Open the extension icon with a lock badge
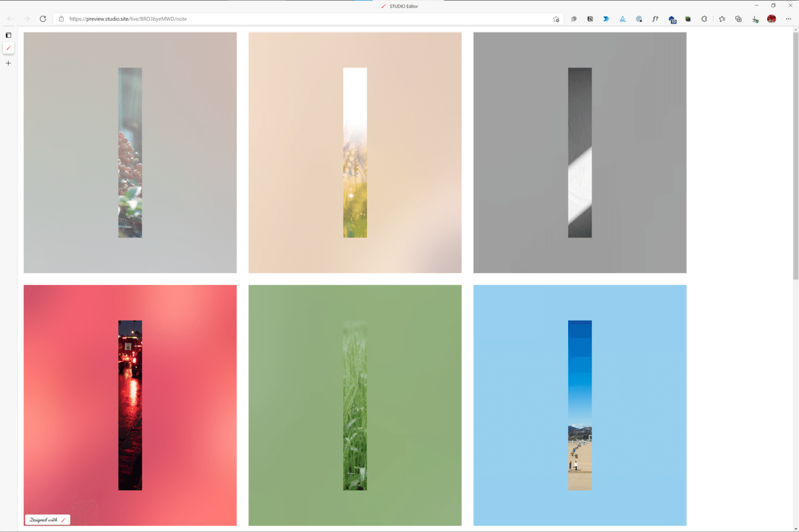Screen dimensions: 799x532 point(639,19)
